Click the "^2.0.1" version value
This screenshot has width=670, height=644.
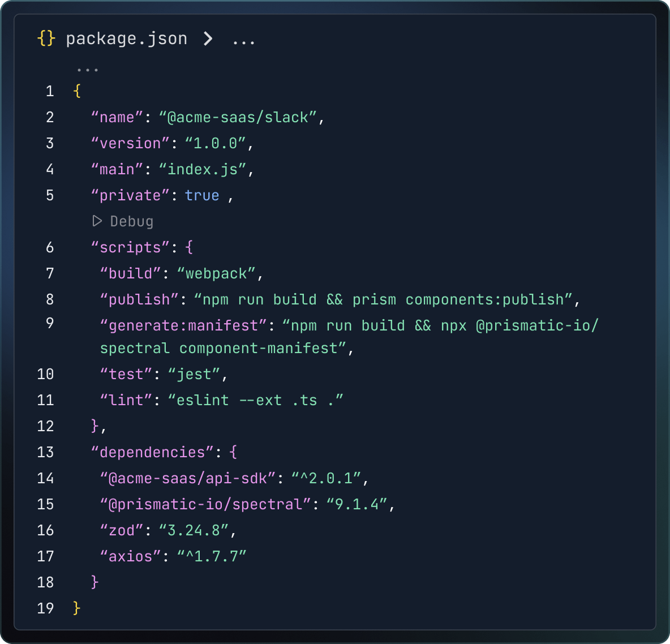(x=326, y=478)
